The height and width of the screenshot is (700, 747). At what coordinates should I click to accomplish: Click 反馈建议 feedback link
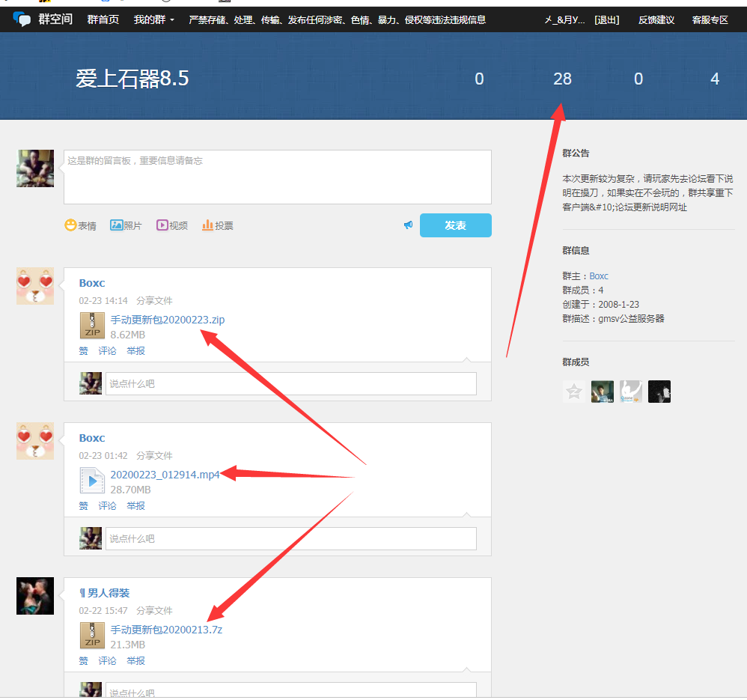pyautogui.click(x=656, y=20)
